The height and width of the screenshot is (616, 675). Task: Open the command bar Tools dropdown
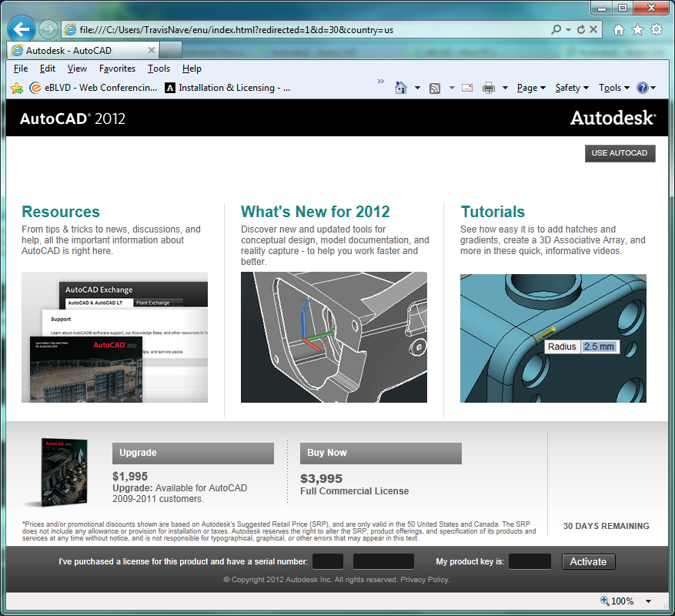click(614, 88)
